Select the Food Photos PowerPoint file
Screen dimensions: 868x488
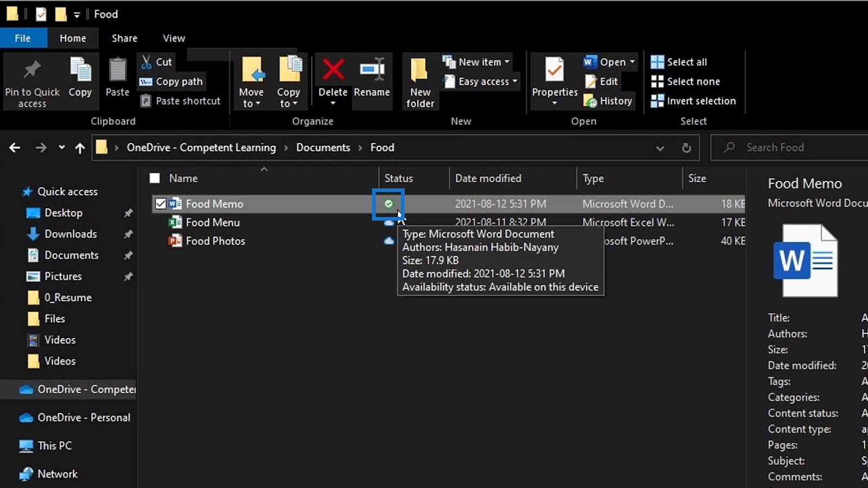215,241
